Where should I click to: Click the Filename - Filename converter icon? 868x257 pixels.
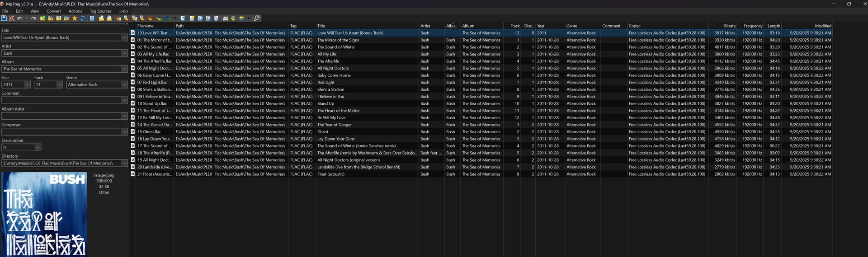point(134,19)
